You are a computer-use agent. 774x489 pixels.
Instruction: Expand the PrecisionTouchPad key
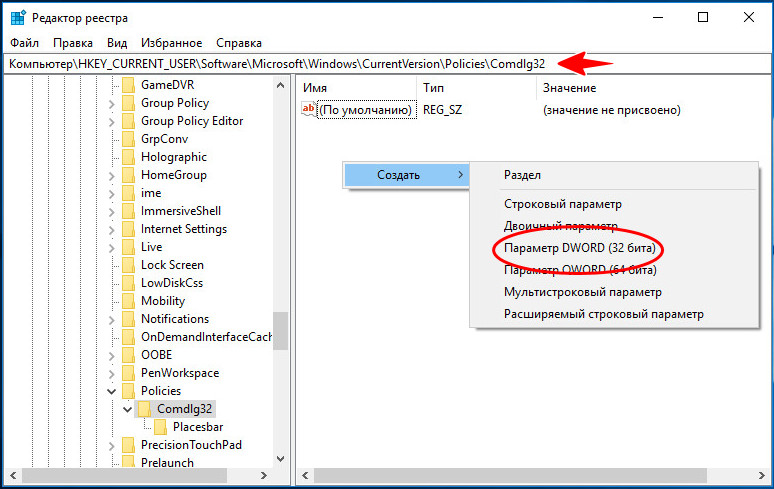pyautogui.click(x=112, y=446)
